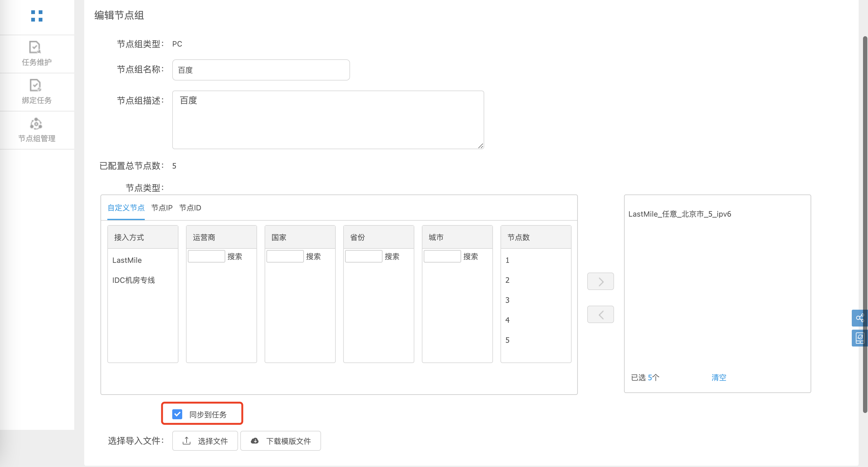Image resolution: width=868 pixels, height=467 pixels.
Task: Move selection left with arrow button
Action: tap(600, 315)
